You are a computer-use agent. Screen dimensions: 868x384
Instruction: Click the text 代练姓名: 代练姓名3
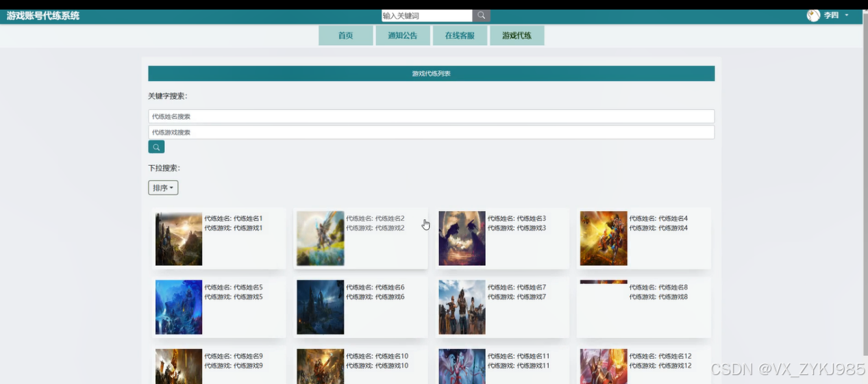tap(517, 219)
